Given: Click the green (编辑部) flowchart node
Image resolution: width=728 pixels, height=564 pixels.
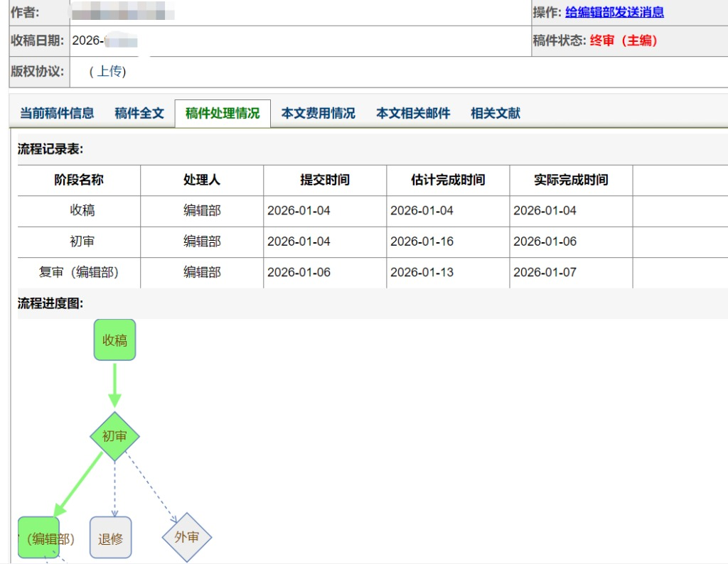Looking at the screenshot, I should click(x=39, y=538).
